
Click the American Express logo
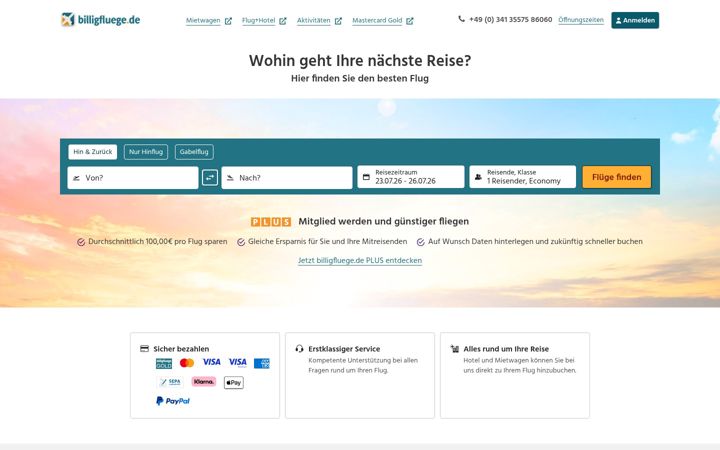[262, 364]
